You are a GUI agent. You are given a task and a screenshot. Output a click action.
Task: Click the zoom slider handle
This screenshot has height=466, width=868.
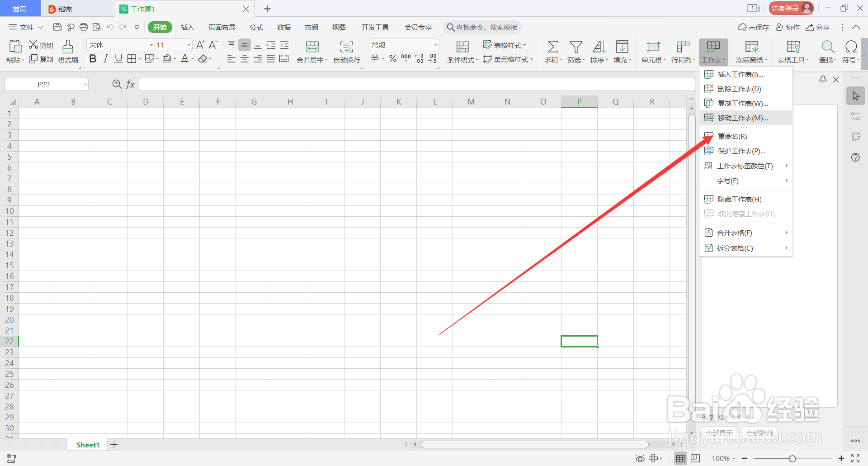792,459
